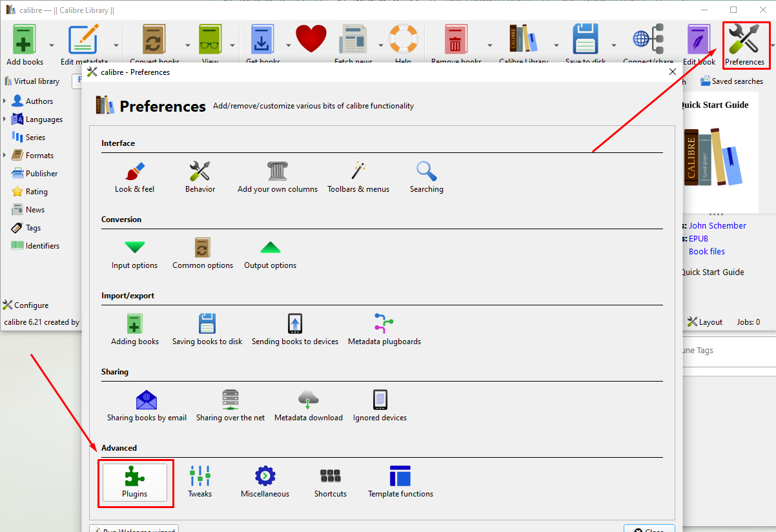Open Metadata plugboards settings
The width and height of the screenshot is (776, 532).
(x=384, y=330)
